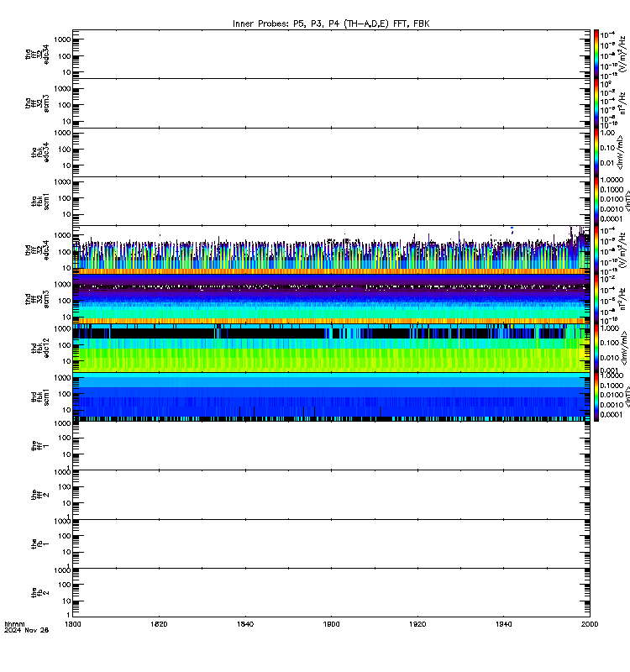630x672 pixels.
Task: Click the 10 frequency tick of tha fbk scm1 panel
Action: pos(66,214)
